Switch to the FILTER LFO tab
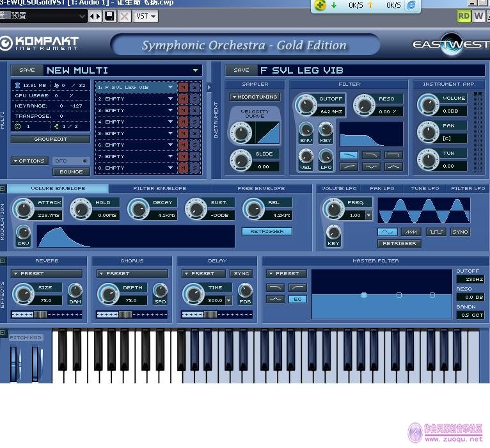The height and width of the screenshot is (448, 490). click(468, 189)
